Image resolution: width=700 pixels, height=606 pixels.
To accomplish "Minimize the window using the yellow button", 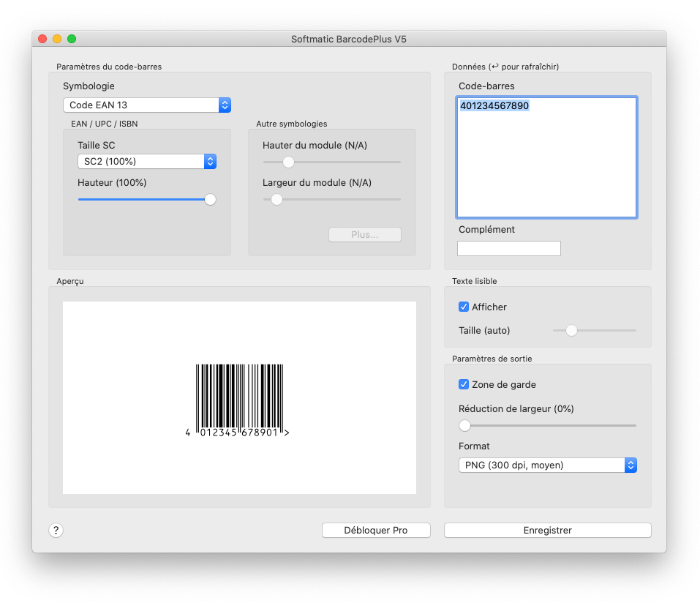I will click(57, 39).
